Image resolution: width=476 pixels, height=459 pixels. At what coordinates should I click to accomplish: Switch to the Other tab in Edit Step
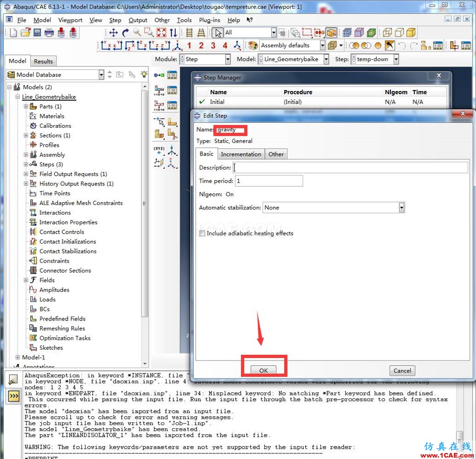point(276,154)
